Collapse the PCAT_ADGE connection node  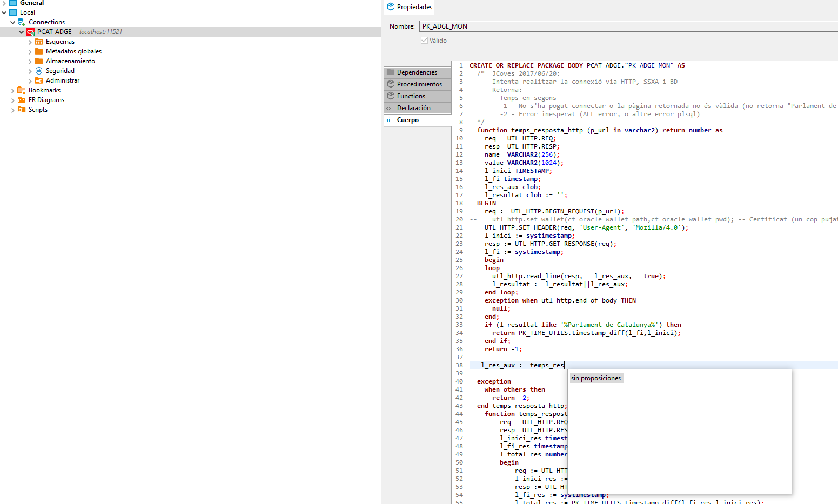coord(22,31)
